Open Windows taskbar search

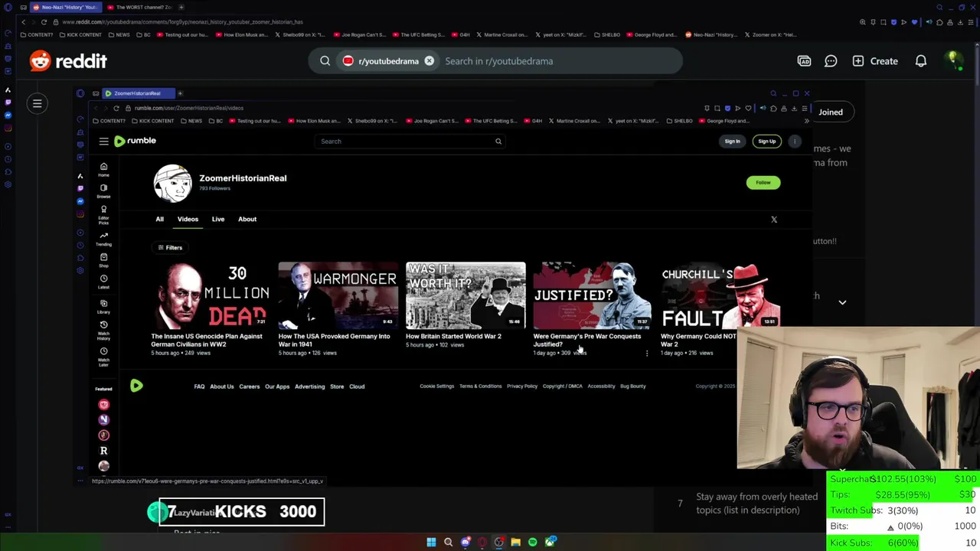click(448, 542)
